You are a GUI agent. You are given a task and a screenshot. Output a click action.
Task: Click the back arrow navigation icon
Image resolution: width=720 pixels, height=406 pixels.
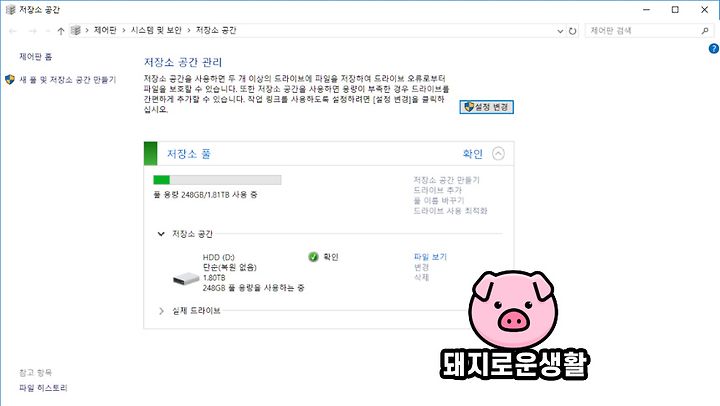(x=13, y=31)
